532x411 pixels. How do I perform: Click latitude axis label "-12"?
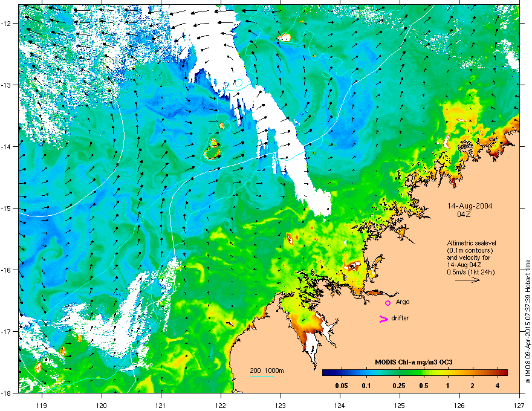[6, 24]
